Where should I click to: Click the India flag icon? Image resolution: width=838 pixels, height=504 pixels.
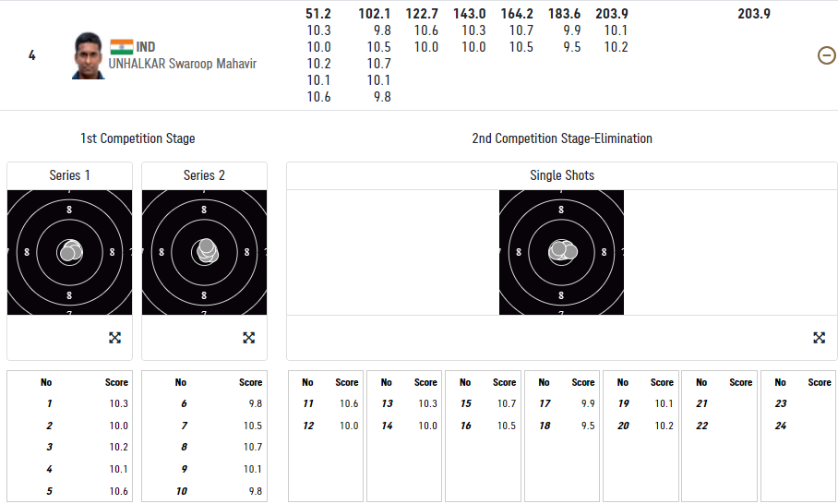pyautogui.click(x=121, y=47)
